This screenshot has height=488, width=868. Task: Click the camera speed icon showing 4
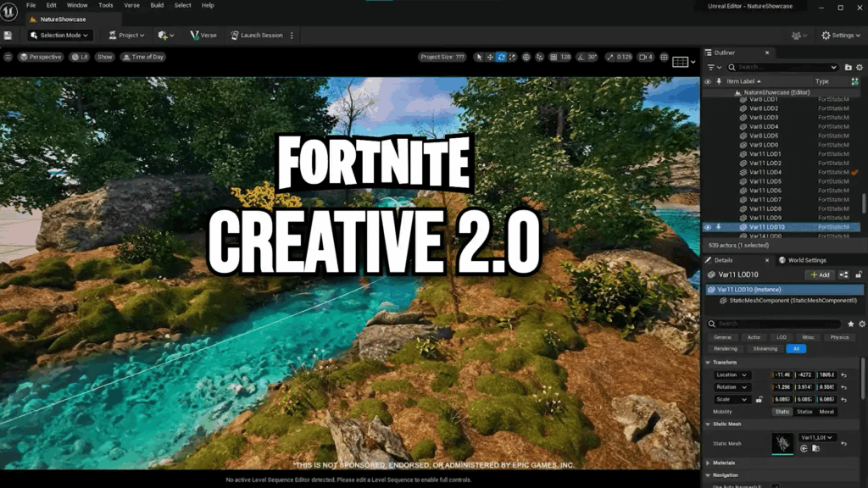coord(645,56)
